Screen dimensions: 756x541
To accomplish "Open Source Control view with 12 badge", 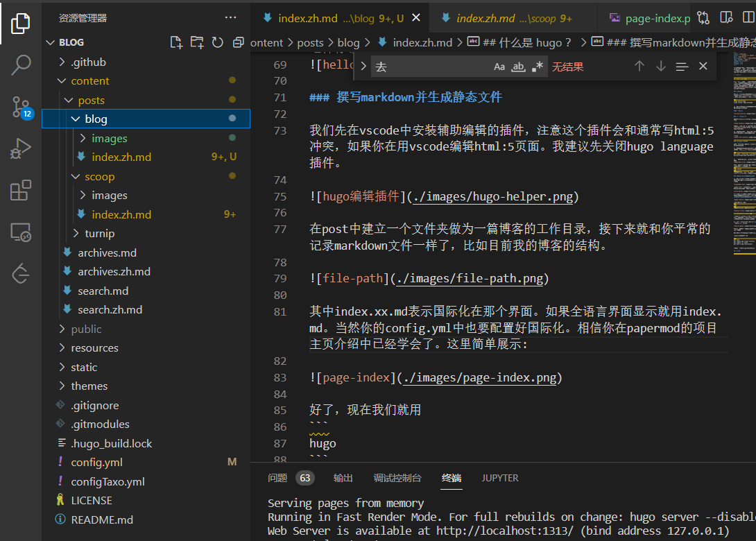I will (x=21, y=107).
